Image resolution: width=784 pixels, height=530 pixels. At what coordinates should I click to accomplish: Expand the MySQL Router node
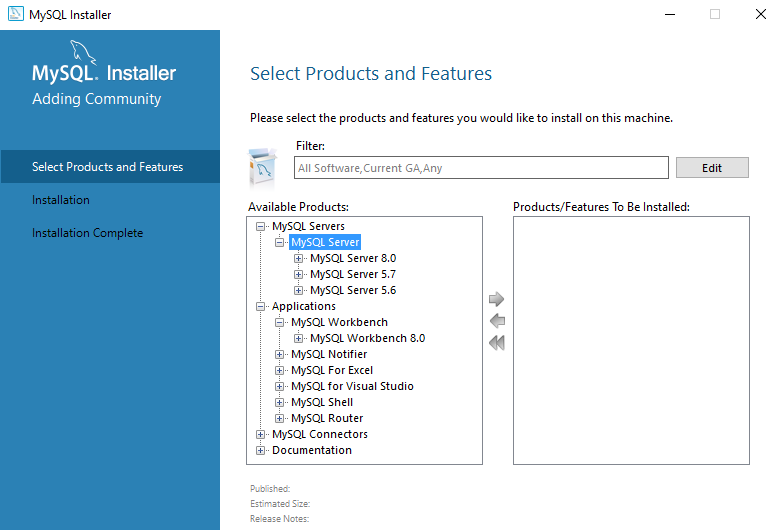click(280, 418)
